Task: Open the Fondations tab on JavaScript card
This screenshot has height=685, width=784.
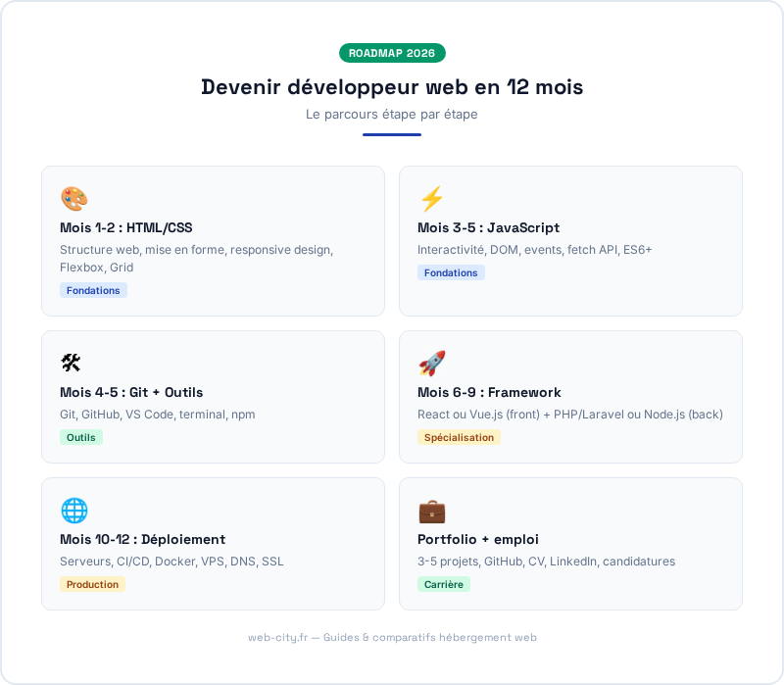Action: [x=451, y=272]
